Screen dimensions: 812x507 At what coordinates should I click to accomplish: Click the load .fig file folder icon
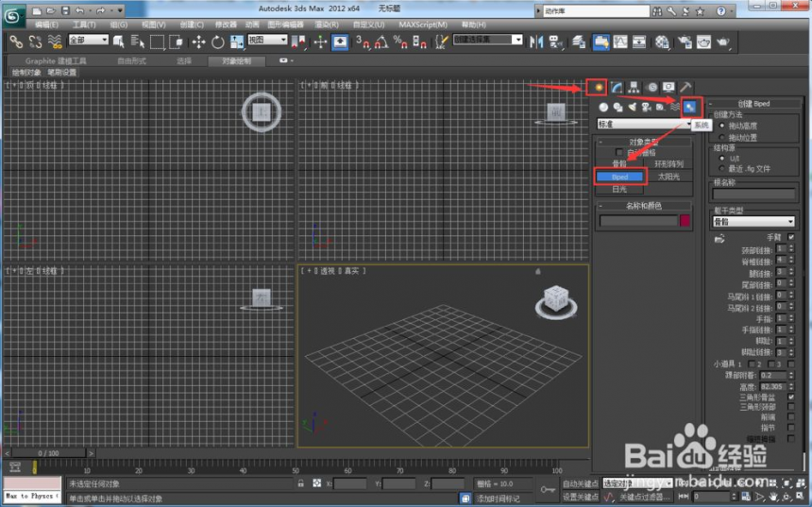point(719,239)
